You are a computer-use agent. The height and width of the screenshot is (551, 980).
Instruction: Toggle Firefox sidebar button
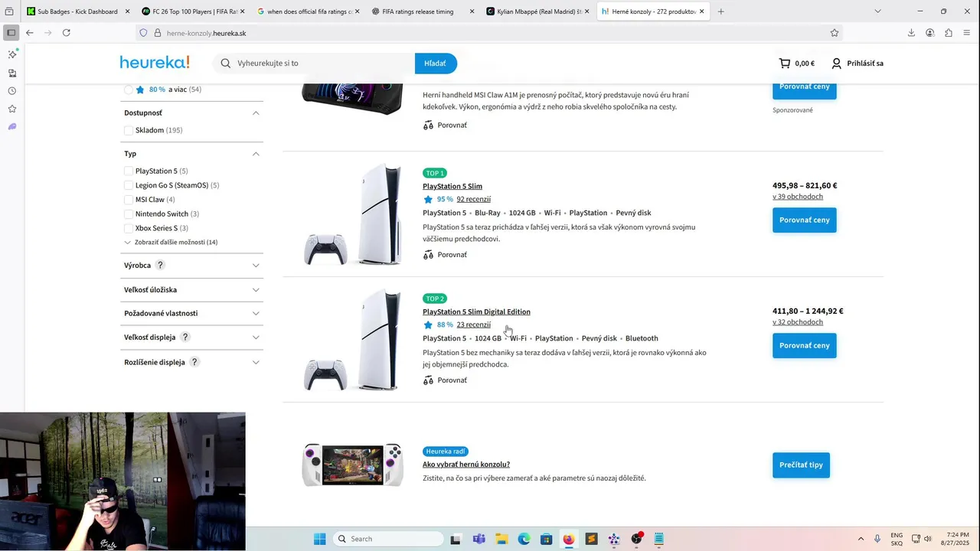[x=11, y=33]
